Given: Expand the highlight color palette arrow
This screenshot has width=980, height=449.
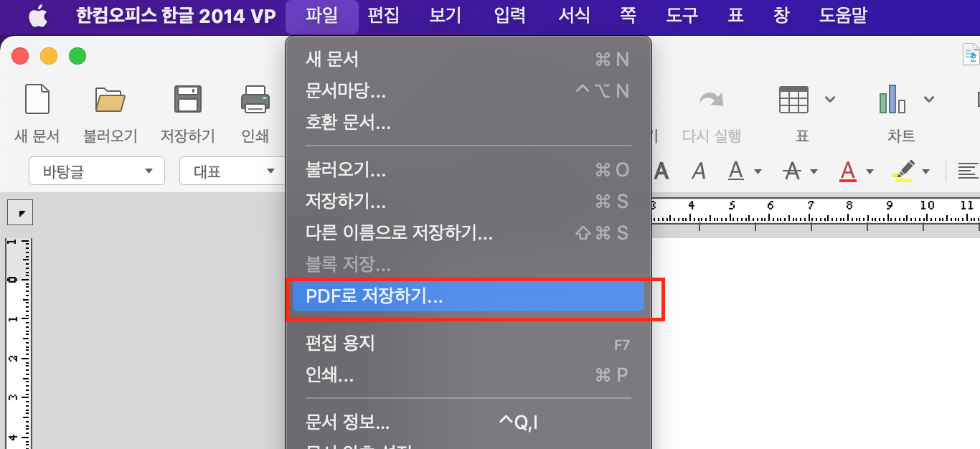Looking at the screenshot, I should (925, 171).
